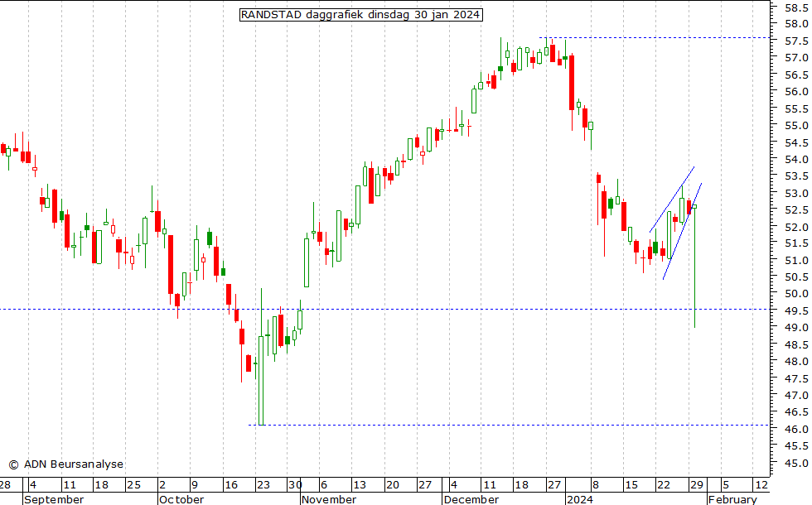Select the 6 date label above November
The width and height of the screenshot is (812, 505).
pos(324,485)
